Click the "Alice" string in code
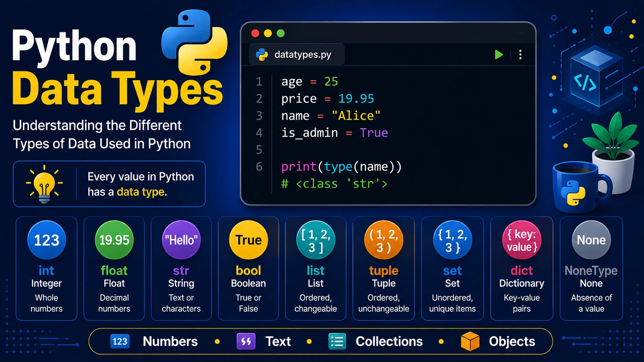This screenshot has height=362, width=644. point(356,115)
